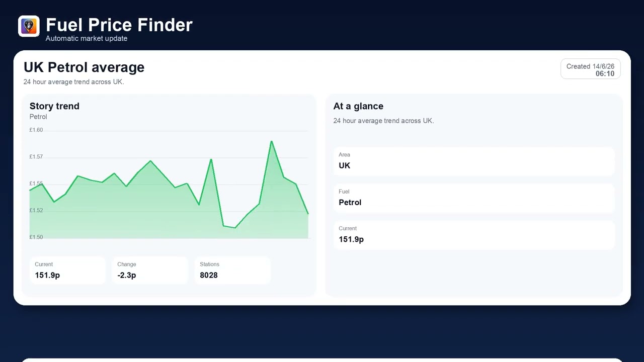This screenshot has width=644, height=362.
Task: Click the £1.60 axis label on chart
Action: coord(36,130)
